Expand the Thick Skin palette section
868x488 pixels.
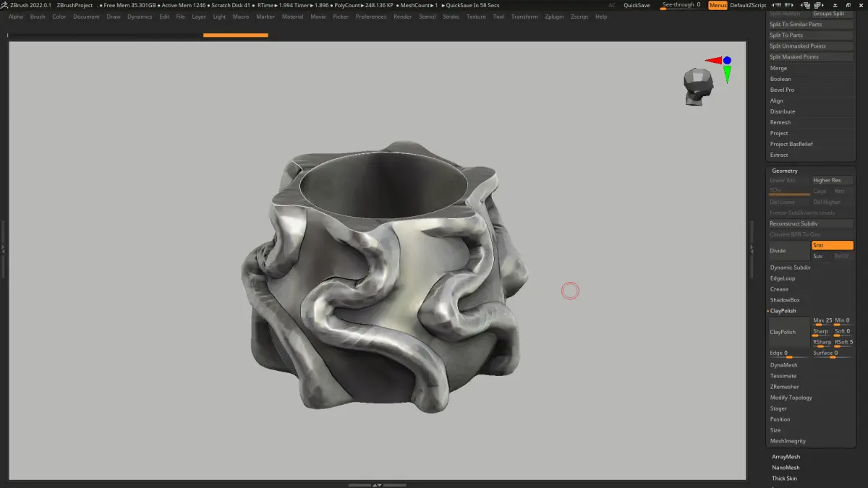coord(784,479)
